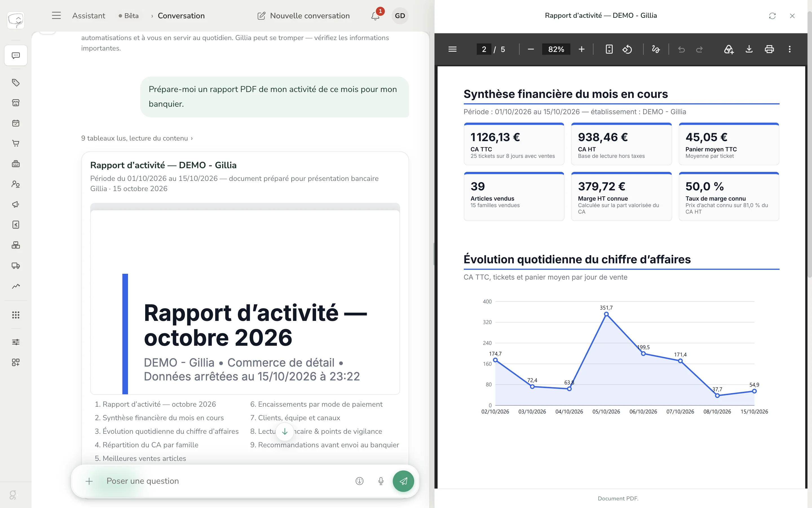Open the customers sidebar icon
This screenshot has width=812, height=508.
(16, 184)
